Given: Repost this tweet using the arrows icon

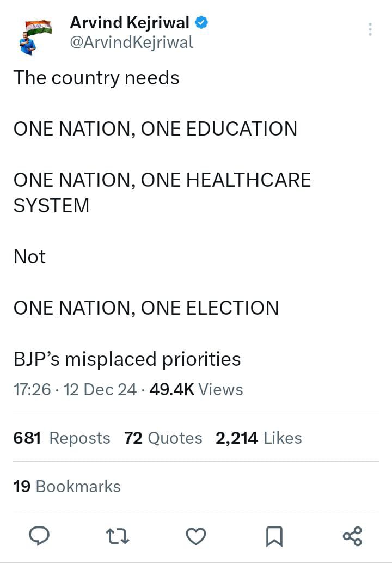Looking at the screenshot, I should [117, 536].
